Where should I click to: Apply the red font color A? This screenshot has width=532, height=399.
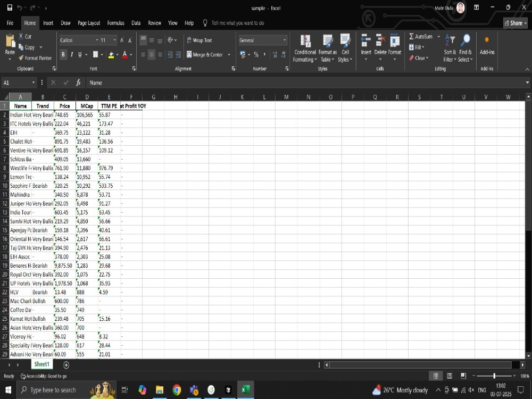point(124,55)
